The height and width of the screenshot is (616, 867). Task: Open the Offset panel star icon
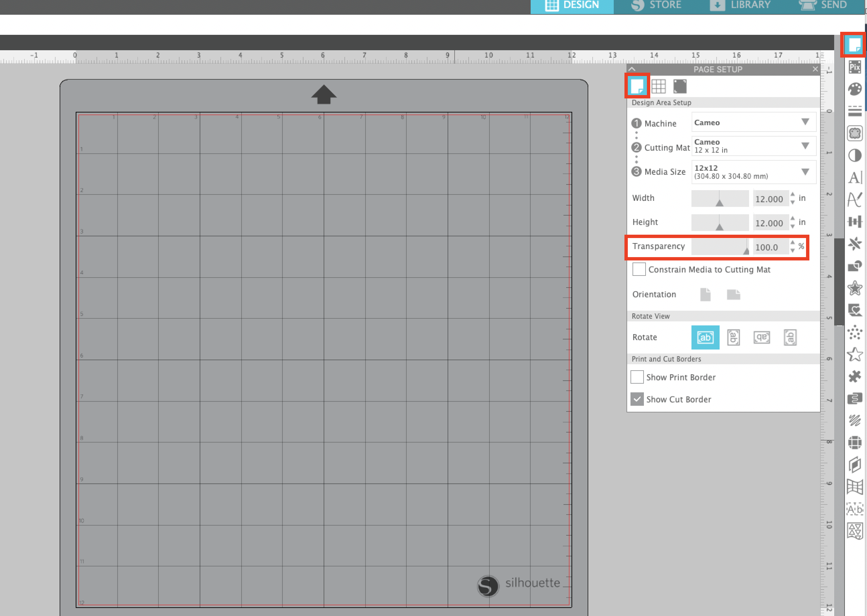point(855,288)
